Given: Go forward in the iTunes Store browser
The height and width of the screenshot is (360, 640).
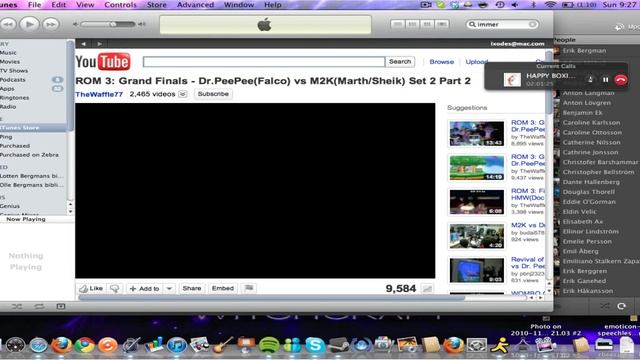Looking at the screenshot, I should [x=99, y=44].
